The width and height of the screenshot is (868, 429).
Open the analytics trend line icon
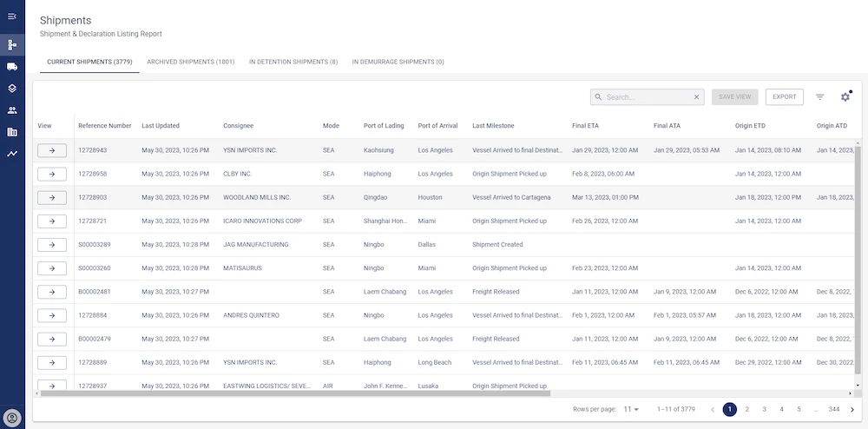pos(12,154)
